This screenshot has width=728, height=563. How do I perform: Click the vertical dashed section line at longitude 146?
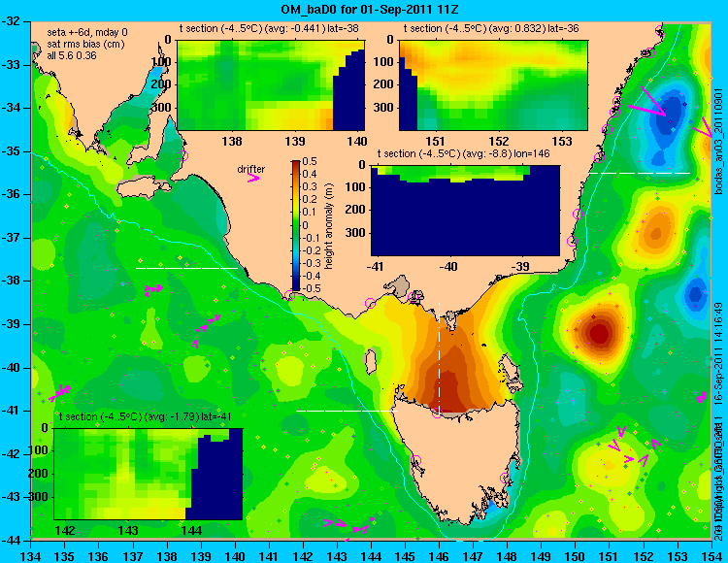tap(439, 357)
